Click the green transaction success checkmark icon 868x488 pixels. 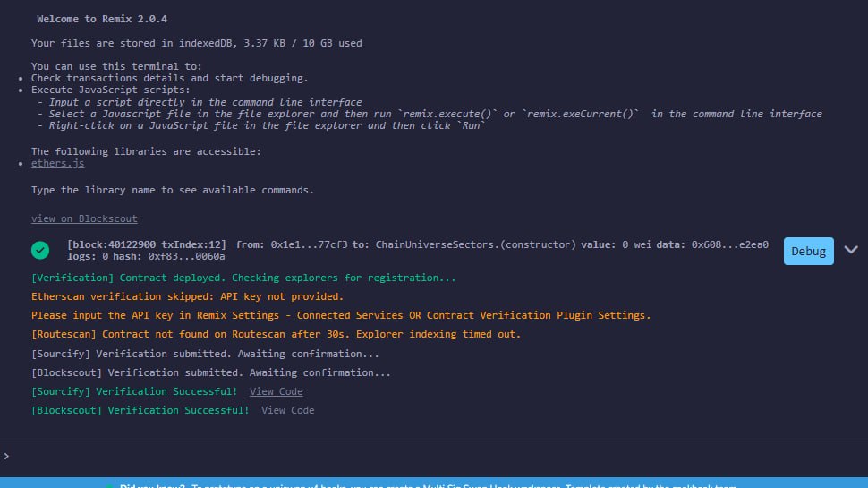(x=40, y=251)
